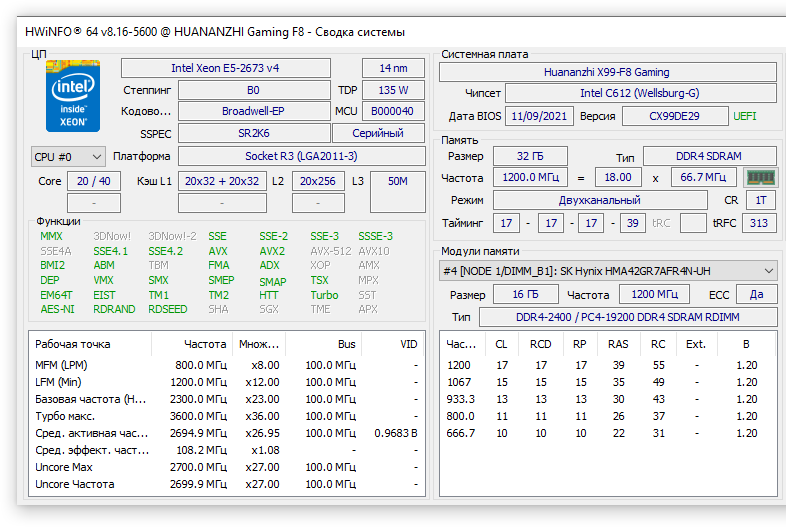Click the Двухканальный mode field
The image size is (786, 527).
tap(600, 200)
